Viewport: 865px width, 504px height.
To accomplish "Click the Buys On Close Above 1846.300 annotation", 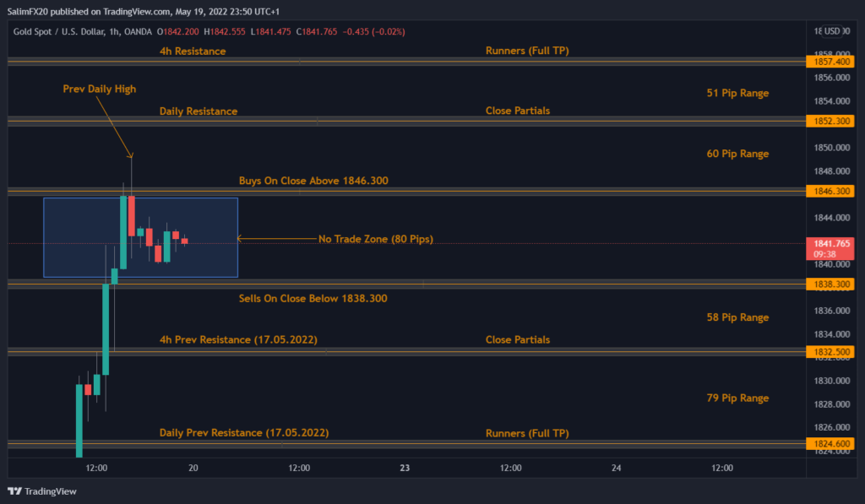I will click(313, 180).
